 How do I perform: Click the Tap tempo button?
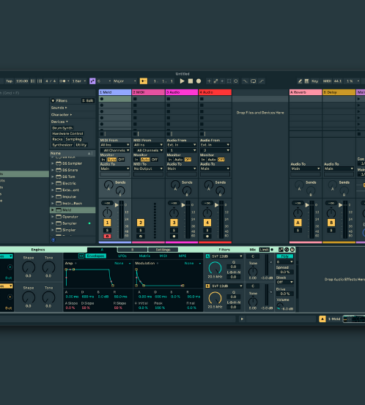pyautogui.click(x=9, y=81)
